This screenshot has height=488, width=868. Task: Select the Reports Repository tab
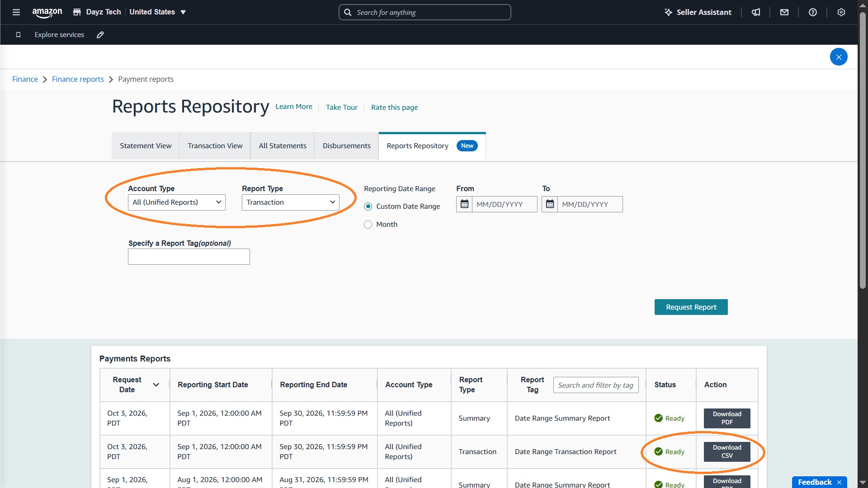pos(432,146)
